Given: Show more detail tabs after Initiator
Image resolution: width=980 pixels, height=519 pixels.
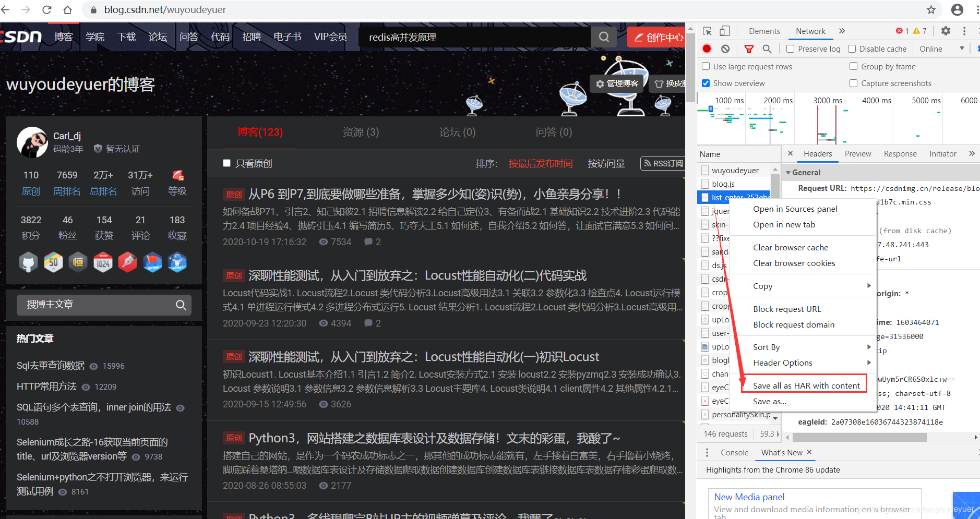Looking at the screenshot, I should click(972, 153).
